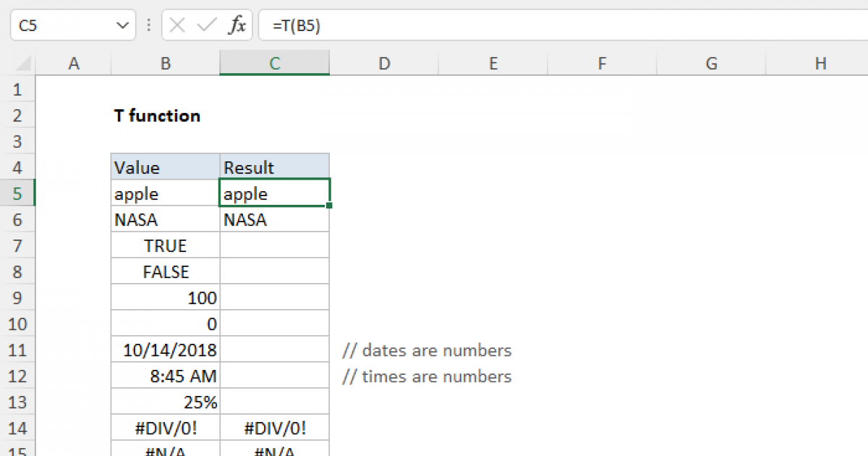This screenshot has width=868, height=456.
Task: Select the Result header cell
Action: point(275,168)
